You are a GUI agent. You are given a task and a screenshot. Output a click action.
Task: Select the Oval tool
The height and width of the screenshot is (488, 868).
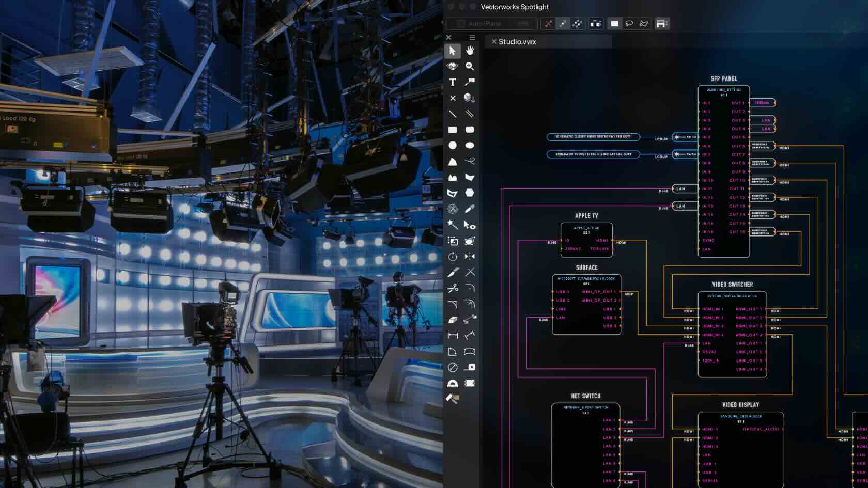(x=470, y=145)
